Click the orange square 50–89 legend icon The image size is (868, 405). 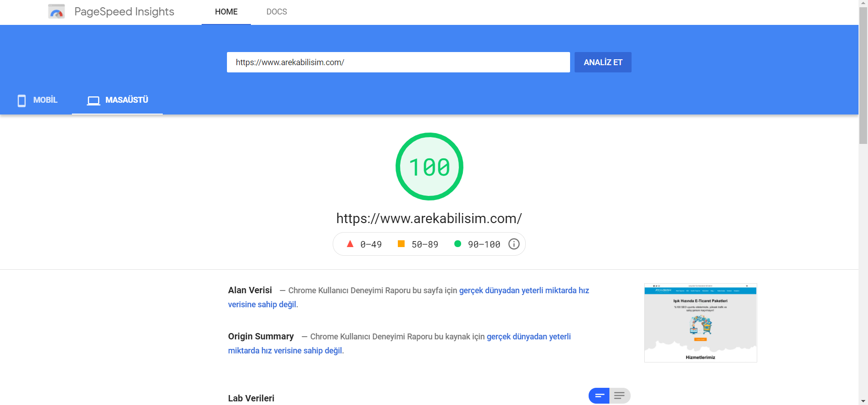[401, 244]
